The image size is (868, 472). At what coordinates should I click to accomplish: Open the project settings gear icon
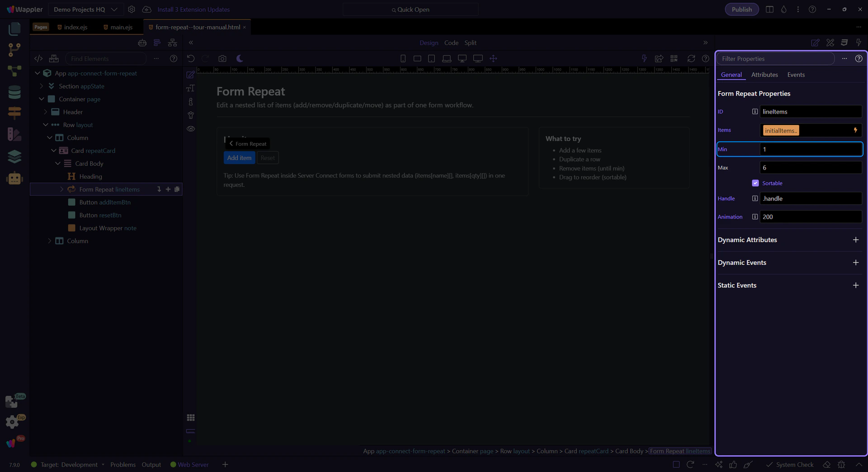pos(132,10)
